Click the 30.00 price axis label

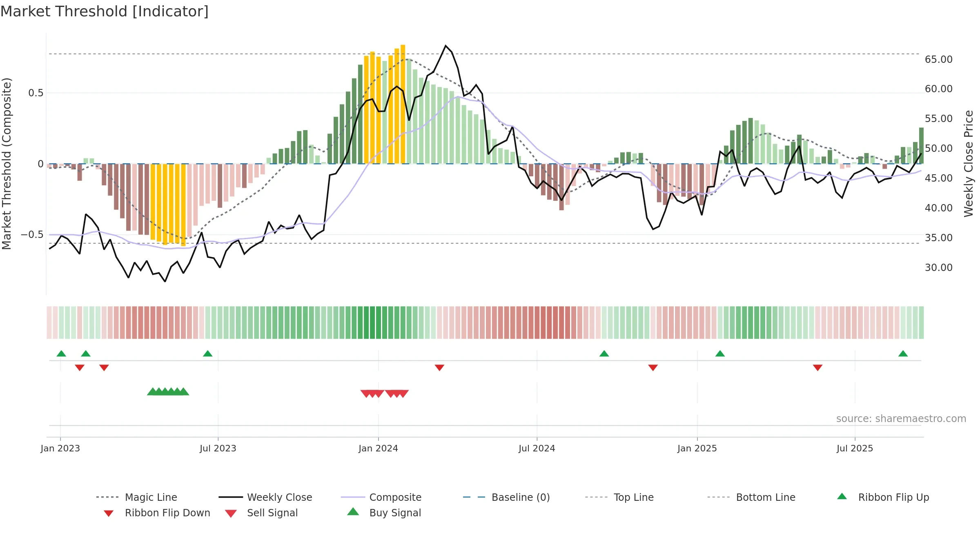pyautogui.click(x=939, y=267)
